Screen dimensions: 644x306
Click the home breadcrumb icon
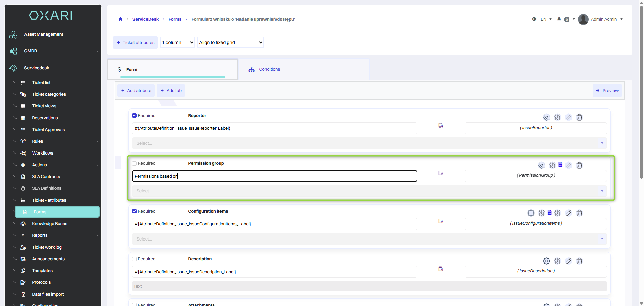coord(120,19)
